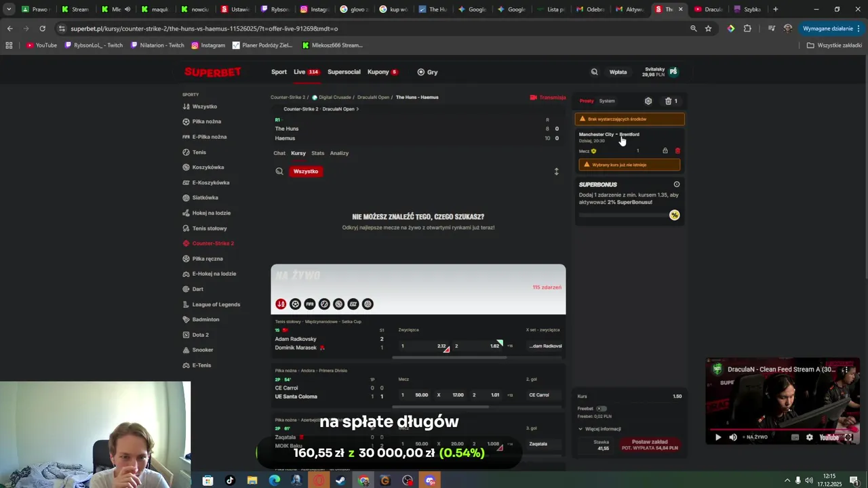868x488 pixels.
Task: Open Supersocial tab
Action: coord(344,72)
